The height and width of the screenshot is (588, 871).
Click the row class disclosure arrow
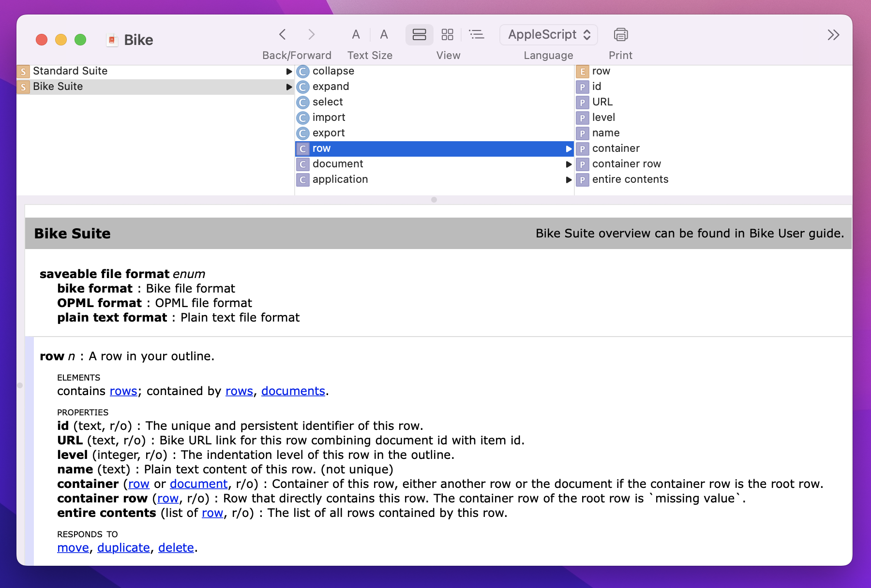click(569, 149)
